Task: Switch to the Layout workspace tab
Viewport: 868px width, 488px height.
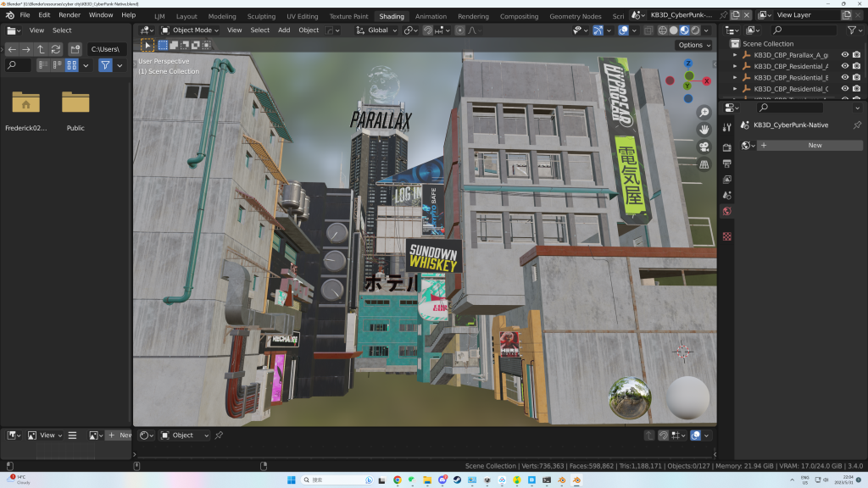Action: click(186, 16)
